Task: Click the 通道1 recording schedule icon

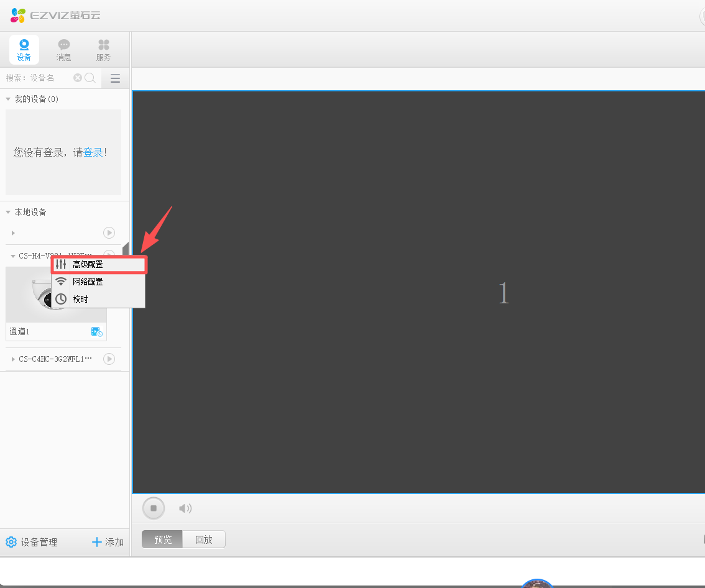Action: (x=96, y=332)
